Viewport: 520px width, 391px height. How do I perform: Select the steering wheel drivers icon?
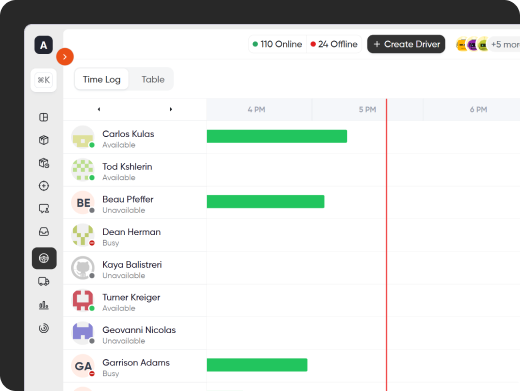click(x=44, y=258)
